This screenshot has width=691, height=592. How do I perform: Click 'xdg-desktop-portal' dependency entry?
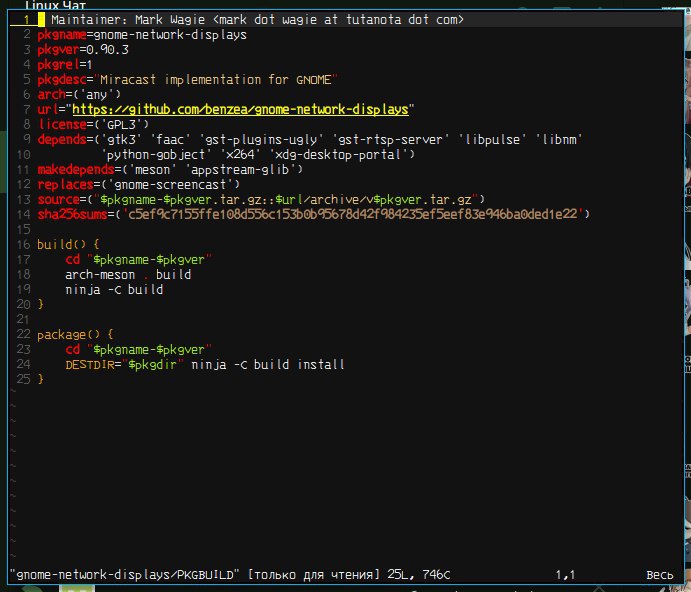[x=338, y=155]
